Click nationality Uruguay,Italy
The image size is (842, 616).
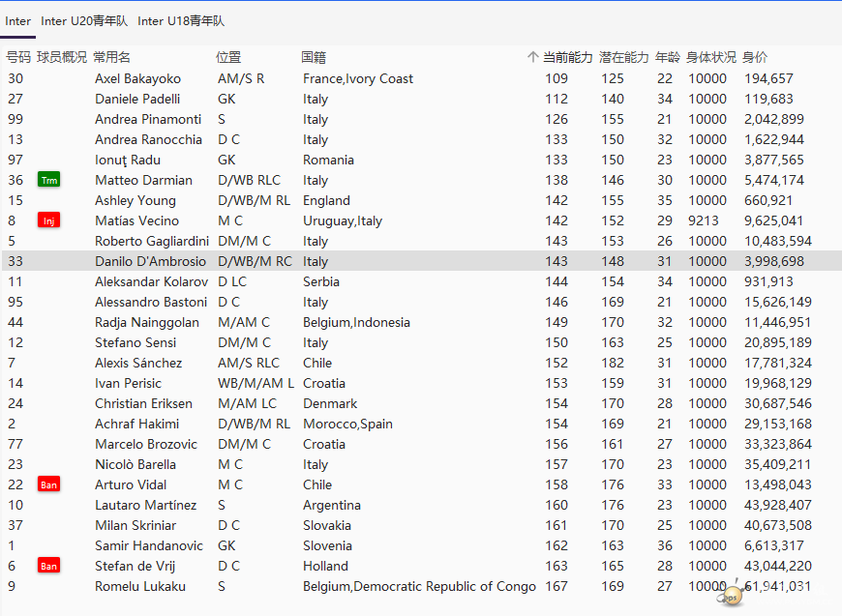tap(343, 221)
